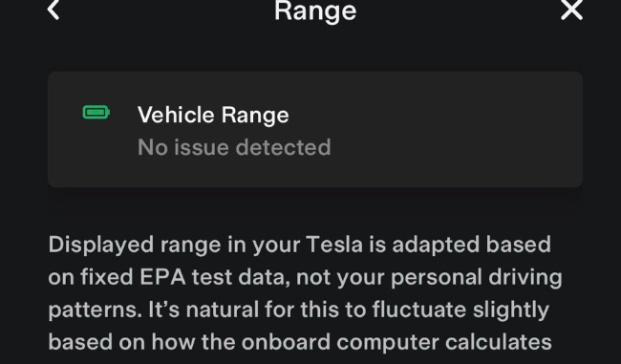
Task: Click the word 'patterns.' in the paragraph
Action: [x=95, y=310]
